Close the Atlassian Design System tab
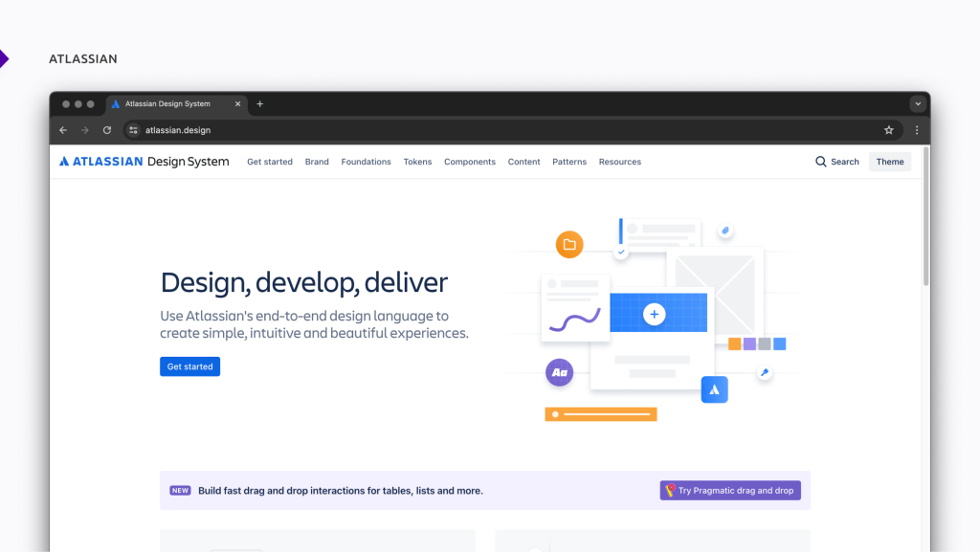Image resolution: width=980 pixels, height=552 pixels. [x=237, y=103]
